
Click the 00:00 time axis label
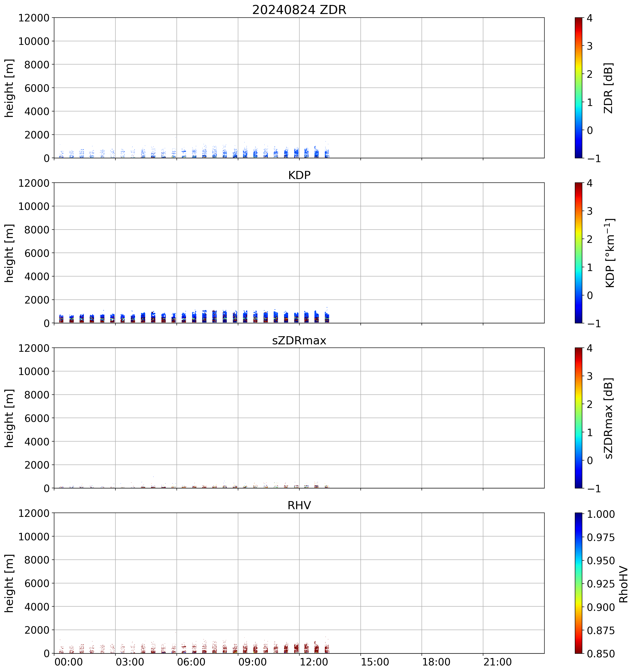click(x=69, y=662)
